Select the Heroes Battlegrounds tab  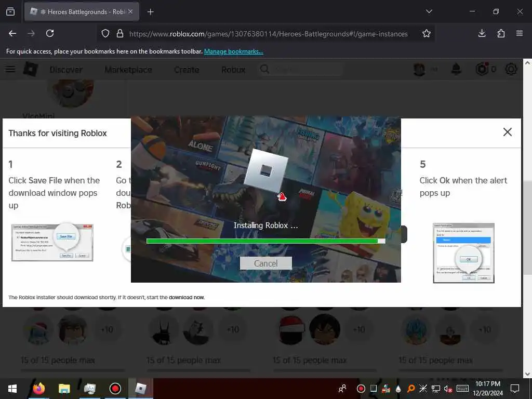coord(82,12)
